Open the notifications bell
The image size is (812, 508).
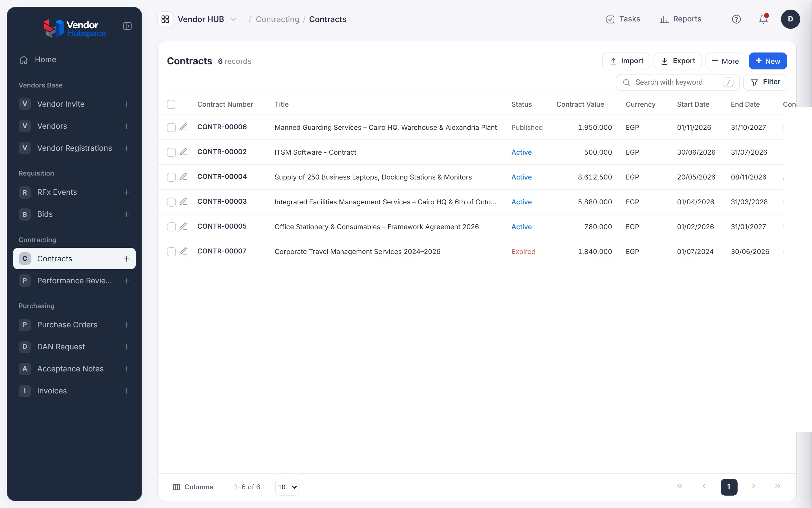pos(763,19)
